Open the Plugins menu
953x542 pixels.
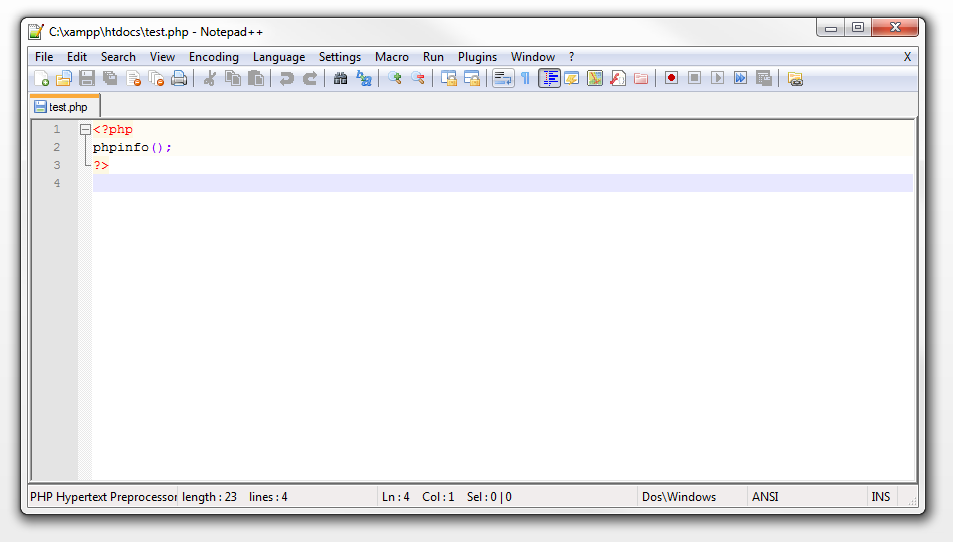pyautogui.click(x=477, y=57)
